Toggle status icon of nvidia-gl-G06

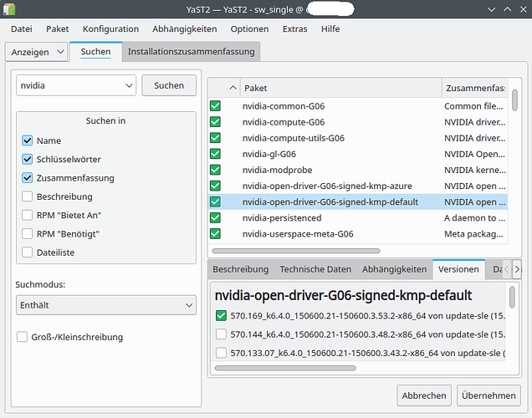215,154
